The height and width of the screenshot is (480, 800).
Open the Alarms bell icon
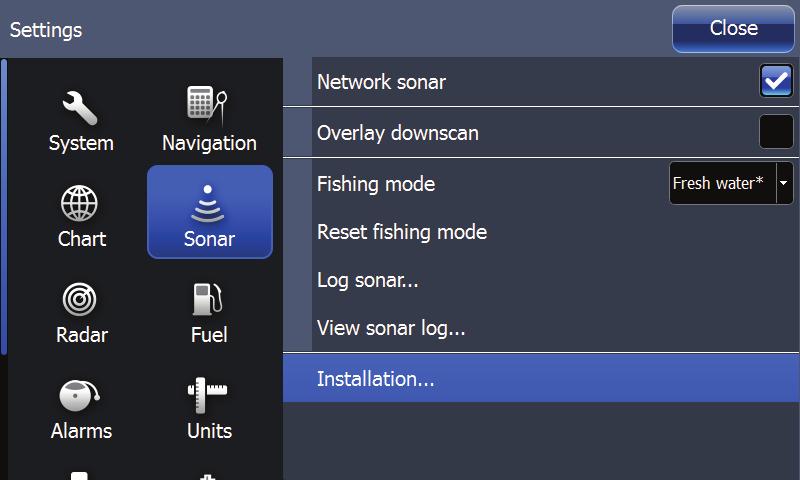click(x=79, y=395)
